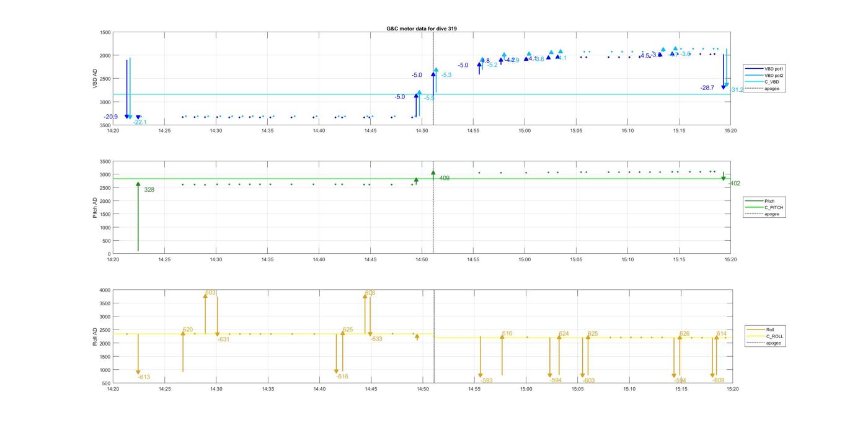868x430 pixels.
Task: Click the '-609' roll data label
Action: [719, 380]
